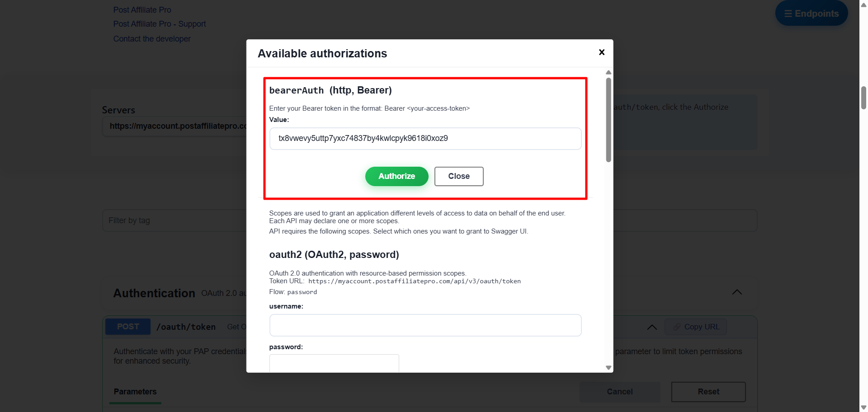This screenshot has width=868, height=412.
Task: Open the Endpoints menu button
Action: [x=811, y=14]
